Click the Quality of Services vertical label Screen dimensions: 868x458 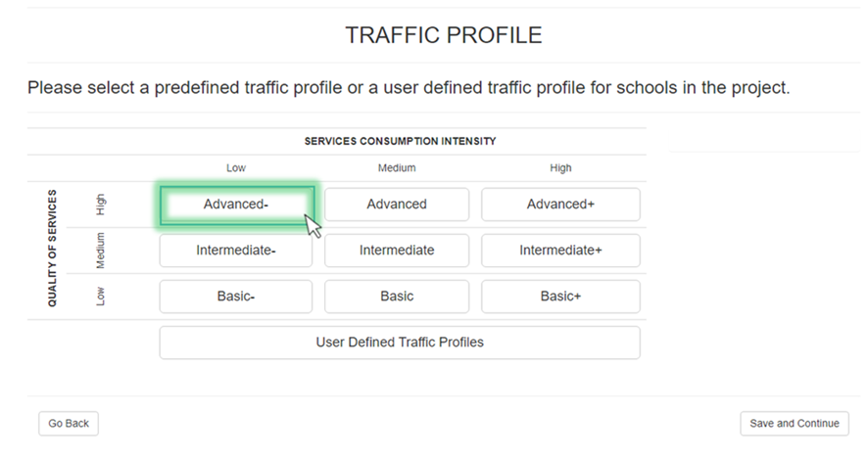click(53, 249)
